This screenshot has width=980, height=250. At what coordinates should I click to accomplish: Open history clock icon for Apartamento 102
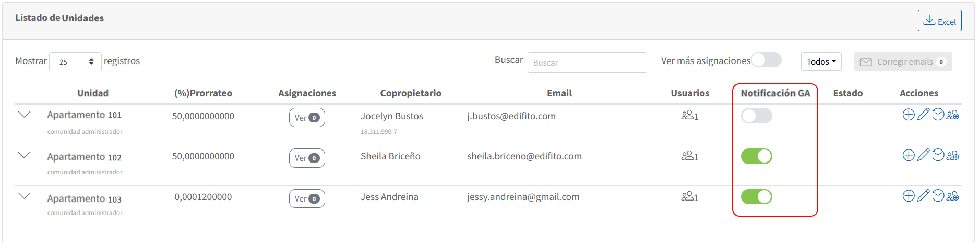[938, 155]
